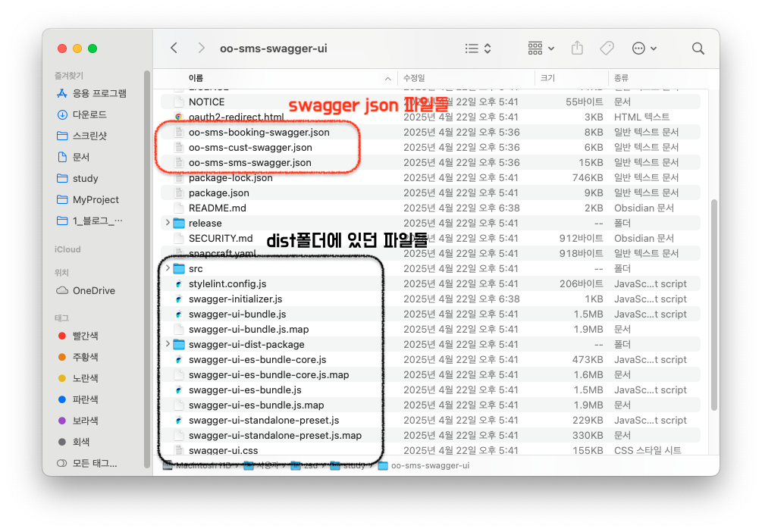Go back with the left chevron arrow

174,48
